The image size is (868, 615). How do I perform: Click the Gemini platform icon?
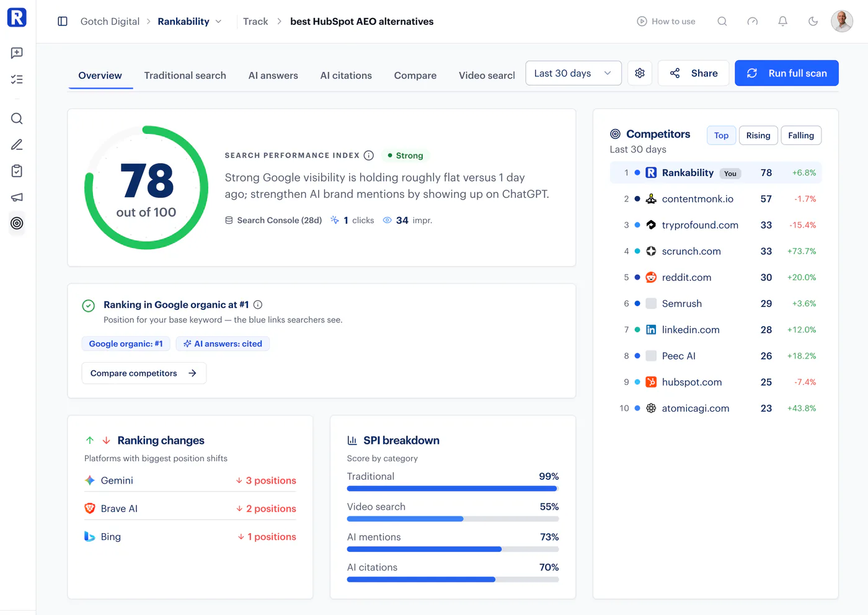pyautogui.click(x=90, y=480)
